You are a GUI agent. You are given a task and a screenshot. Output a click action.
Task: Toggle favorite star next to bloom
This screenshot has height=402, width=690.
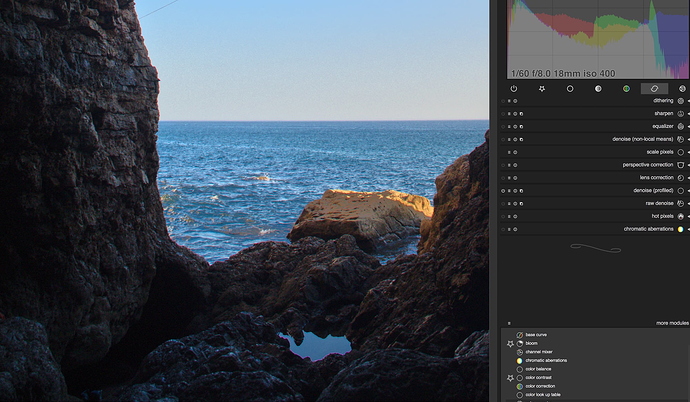tap(510, 343)
